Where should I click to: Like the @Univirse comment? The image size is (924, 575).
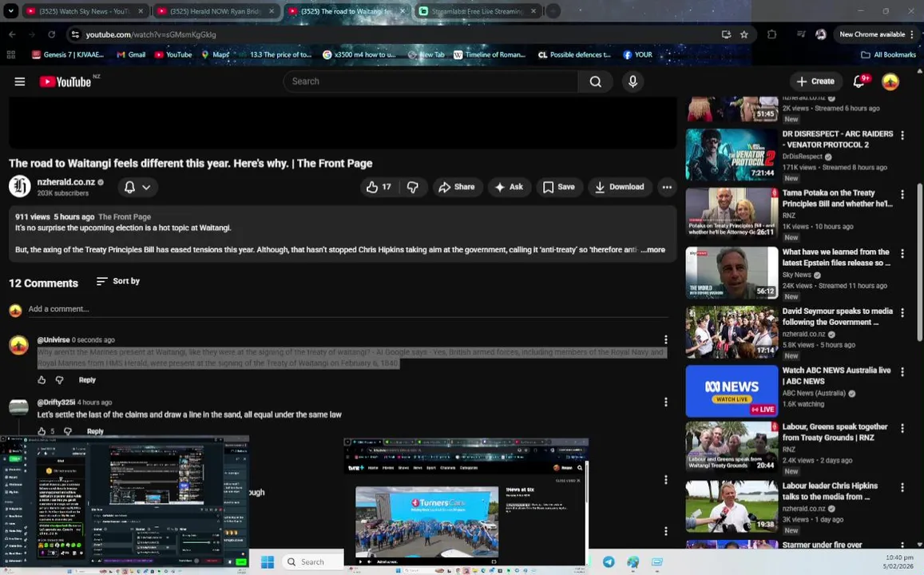(42, 380)
